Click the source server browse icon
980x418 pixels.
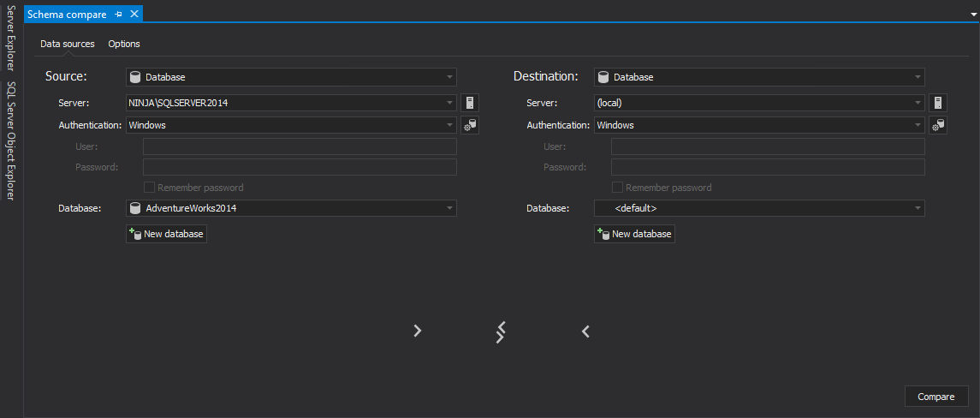469,103
